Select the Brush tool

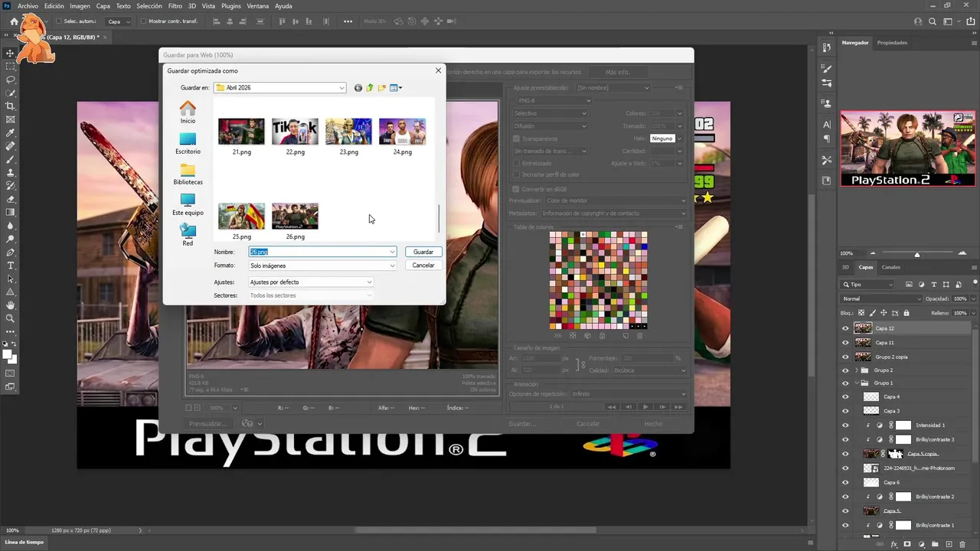coord(11,159)
